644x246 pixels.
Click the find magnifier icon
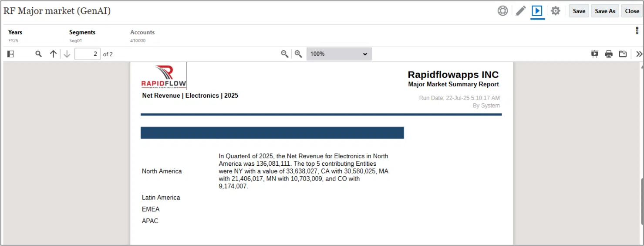coord(38,54)
